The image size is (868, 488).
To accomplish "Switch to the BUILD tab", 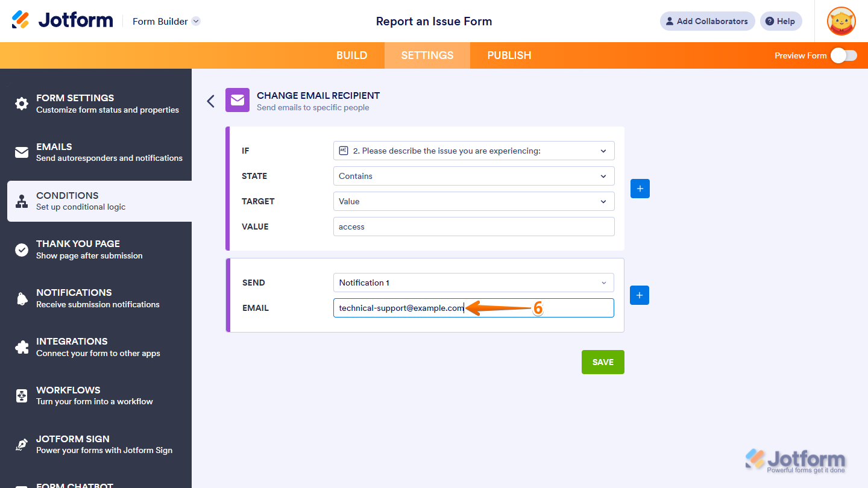I will coord(352,55).
